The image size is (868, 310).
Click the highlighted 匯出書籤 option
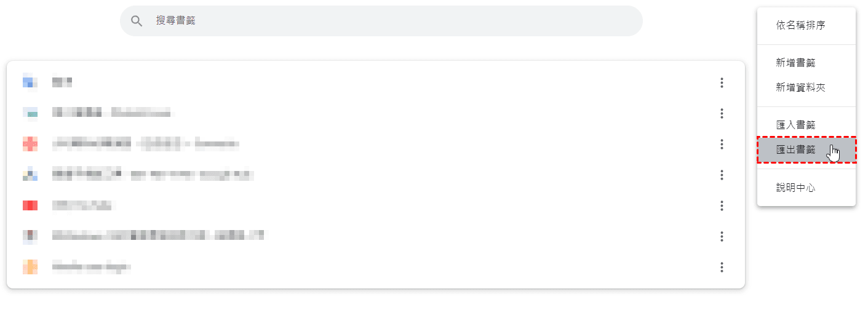tap(795, 150)
